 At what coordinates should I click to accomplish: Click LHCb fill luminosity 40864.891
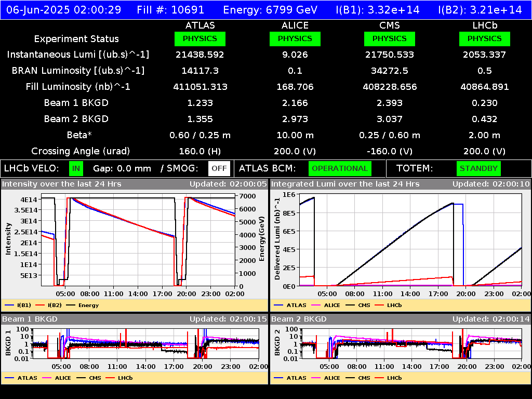(485, 87)
